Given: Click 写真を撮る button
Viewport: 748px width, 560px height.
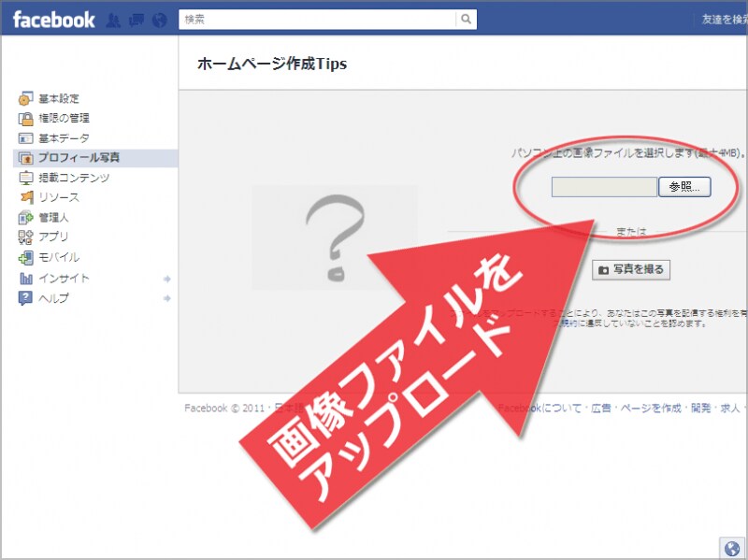Looking at the screenshot, I should (x=631, y=269).
